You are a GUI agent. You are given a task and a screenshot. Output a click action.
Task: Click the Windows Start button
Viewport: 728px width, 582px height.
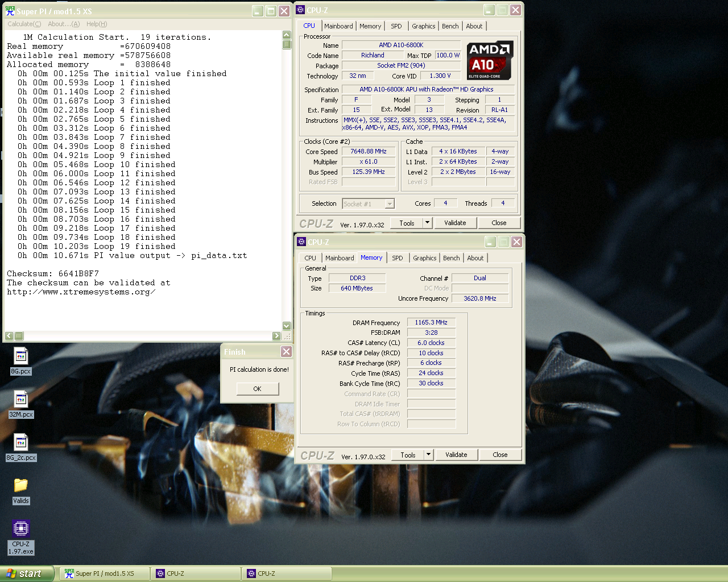pyautogui.click(x=27, y=573)
